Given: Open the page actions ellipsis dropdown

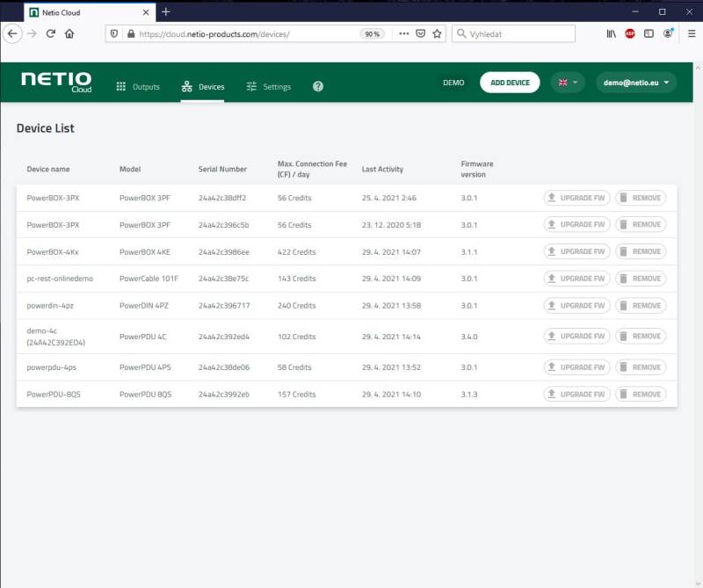Looking at the screenshot, I should (403, 33).
